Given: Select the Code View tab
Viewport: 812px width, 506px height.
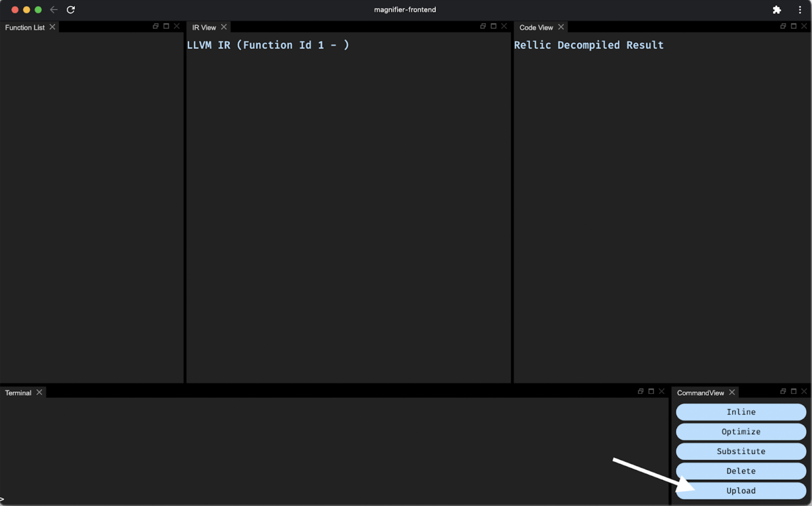Looking at the screenshot, I should (536, 28).
